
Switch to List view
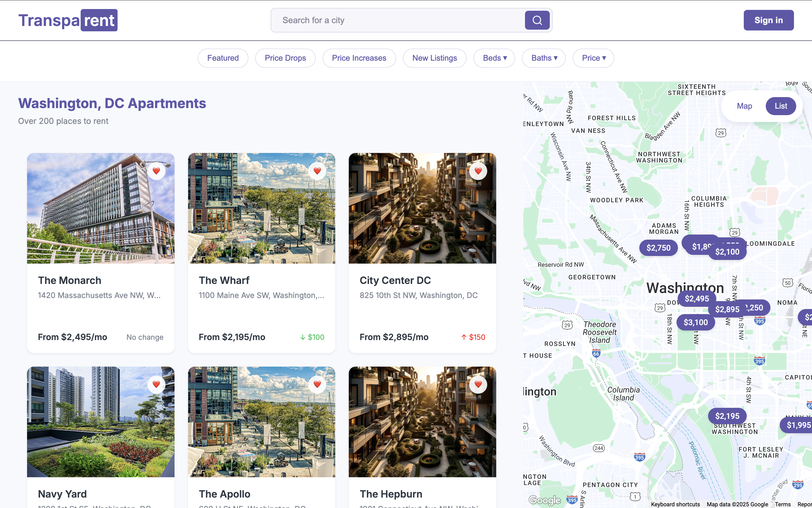pos(781,106)
